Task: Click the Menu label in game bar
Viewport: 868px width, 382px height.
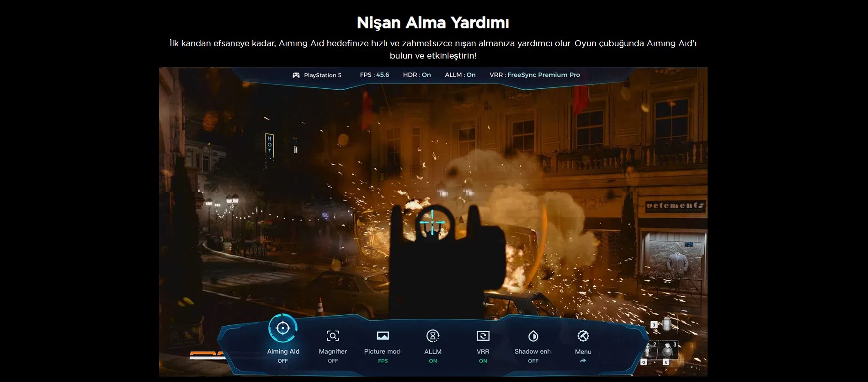Action: (583, 352)
